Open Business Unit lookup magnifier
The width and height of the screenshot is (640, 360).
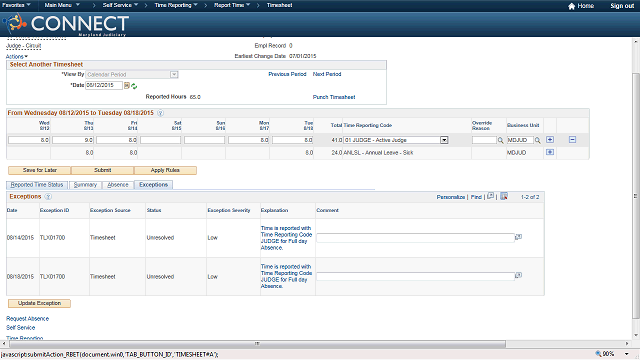[x=538, y=140]
